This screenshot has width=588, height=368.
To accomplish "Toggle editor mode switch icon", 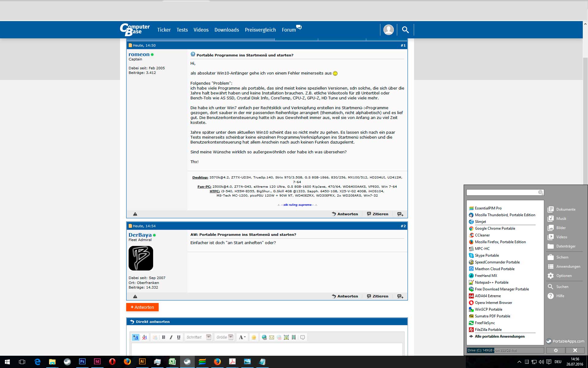I will pos(135,337).
